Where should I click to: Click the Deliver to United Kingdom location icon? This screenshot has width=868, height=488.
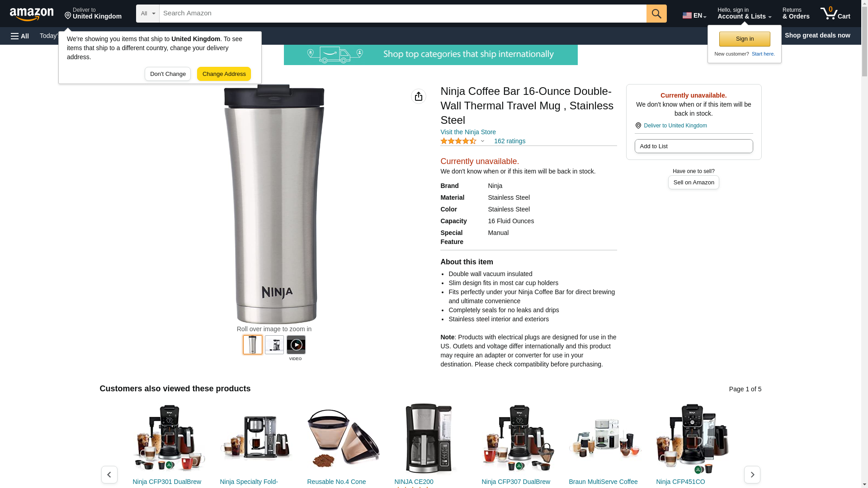[x=638, y=126]
